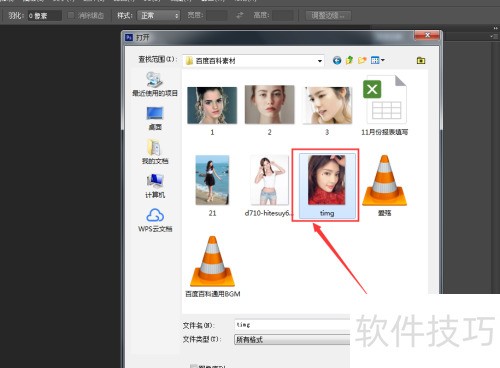
Task: Open My Documents location
Action: 155,152
